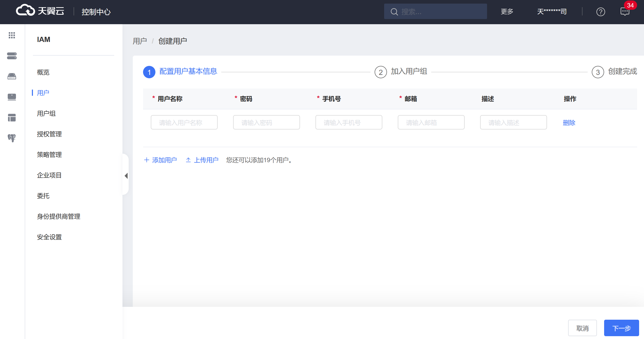Focus the 请输入用户名称 input field

(x=184, y=123)
